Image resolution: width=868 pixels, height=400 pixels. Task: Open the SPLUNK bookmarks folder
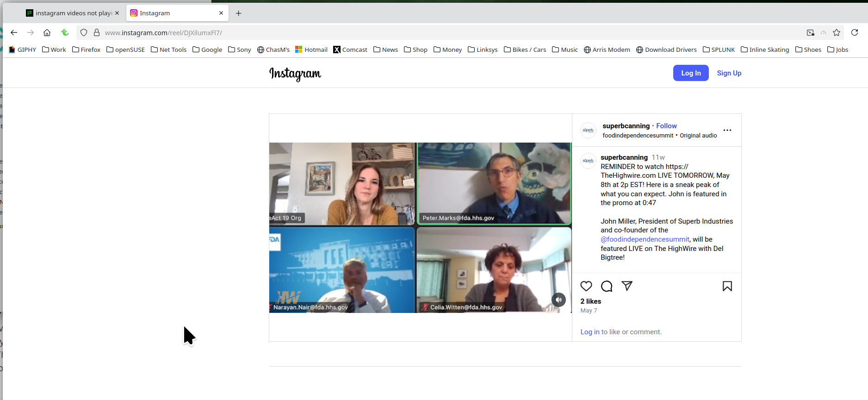[x=719, y=50]
